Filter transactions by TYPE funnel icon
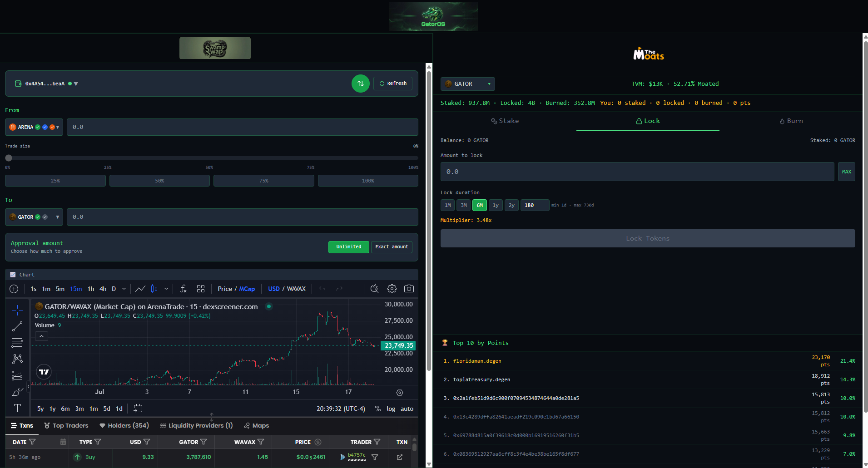The width and height of the screenshot is (868, 468). [x=98, y=442]
